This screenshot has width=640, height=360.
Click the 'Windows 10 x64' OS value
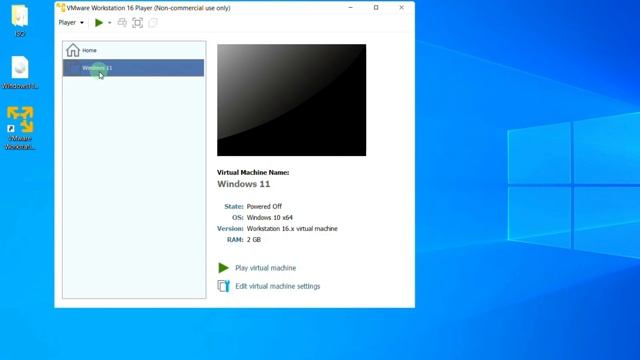click(269, 218)
